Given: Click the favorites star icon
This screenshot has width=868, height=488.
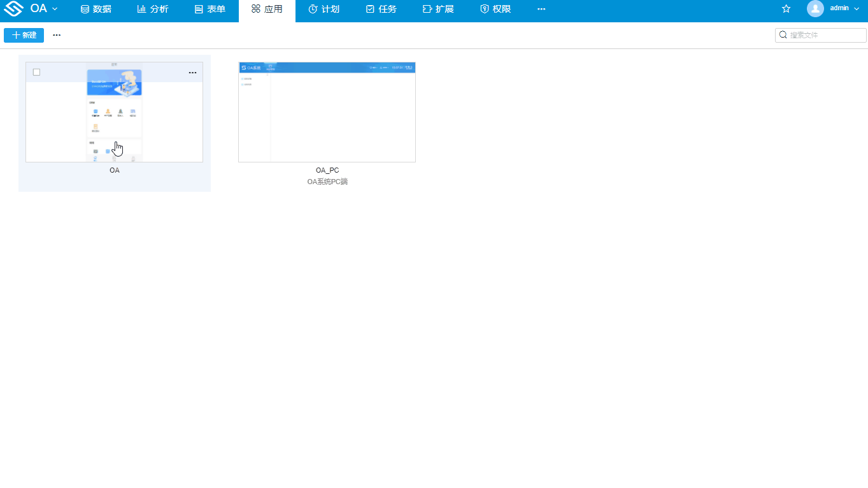Looking at the screenshot, I should click(786, 9).
